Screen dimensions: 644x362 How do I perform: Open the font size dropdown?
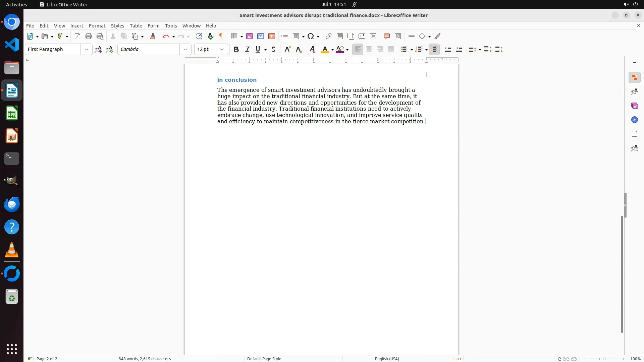(x=222, y=50)
